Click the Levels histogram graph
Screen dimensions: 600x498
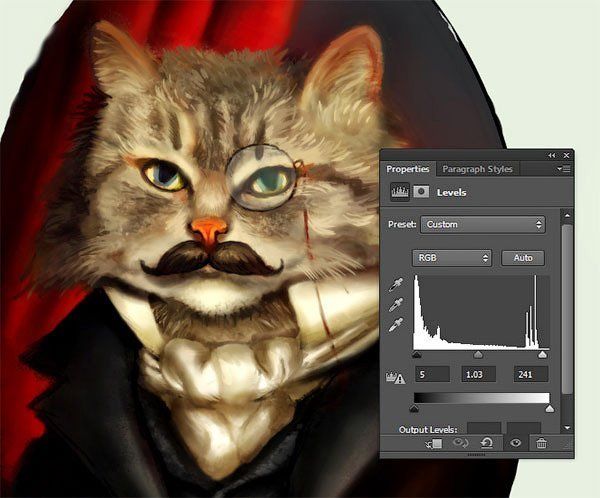[x=481, y=312]
